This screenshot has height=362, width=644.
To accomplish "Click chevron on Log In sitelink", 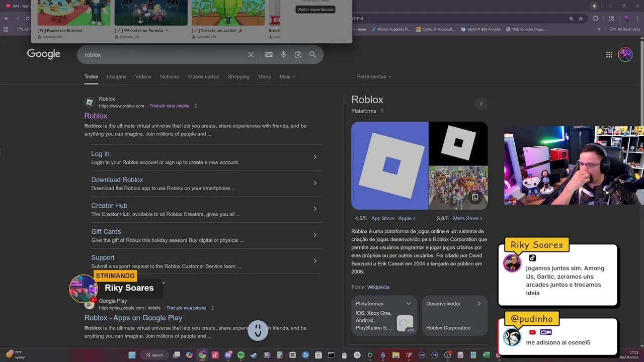I will pyautogui.click(x=315, y=157).
